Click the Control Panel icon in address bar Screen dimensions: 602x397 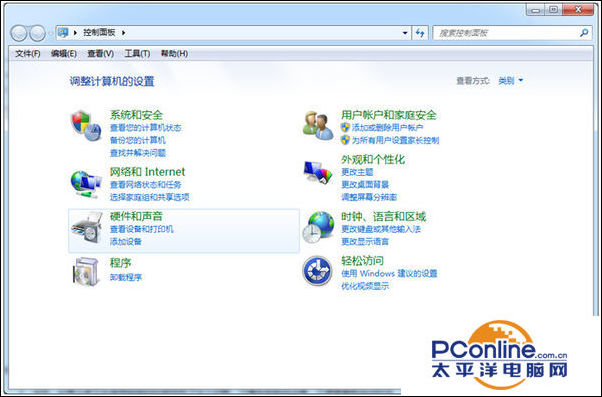(x=63, y=33)
